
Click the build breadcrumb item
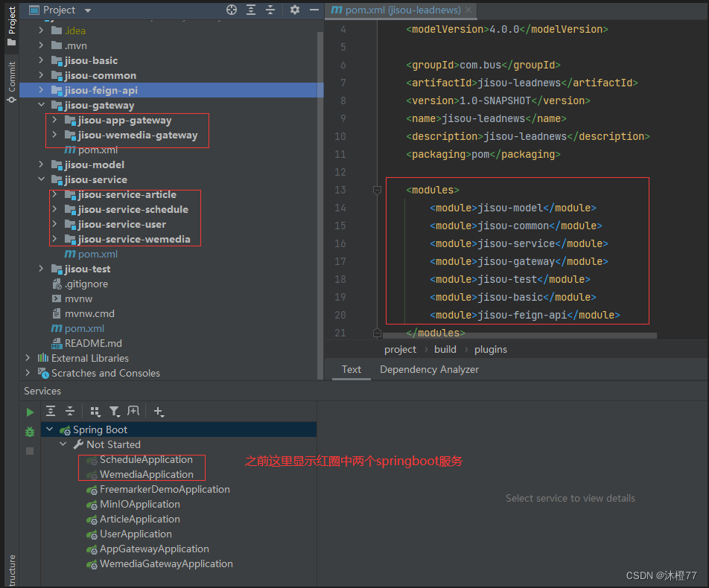tap(445, 349)
